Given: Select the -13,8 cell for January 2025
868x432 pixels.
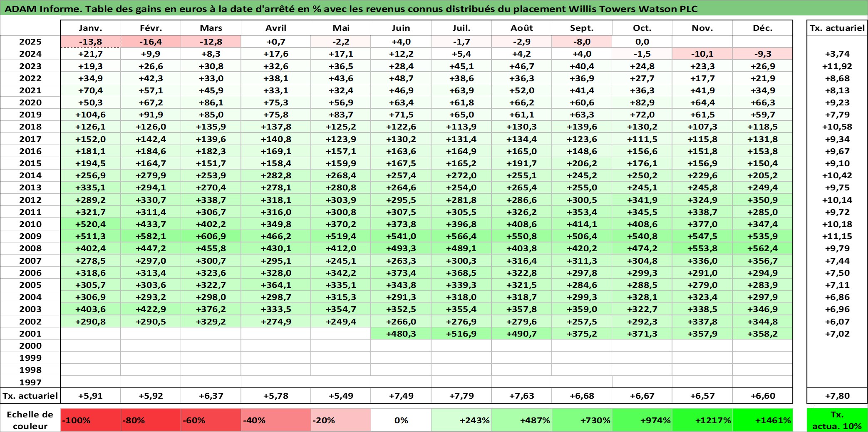Looking at the screenshot, I should [91, 42].
